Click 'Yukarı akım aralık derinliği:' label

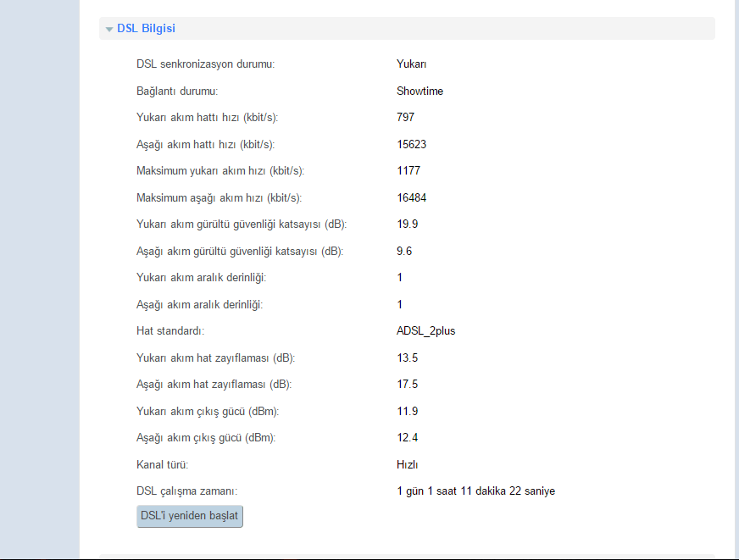click(x=201, y=278)
